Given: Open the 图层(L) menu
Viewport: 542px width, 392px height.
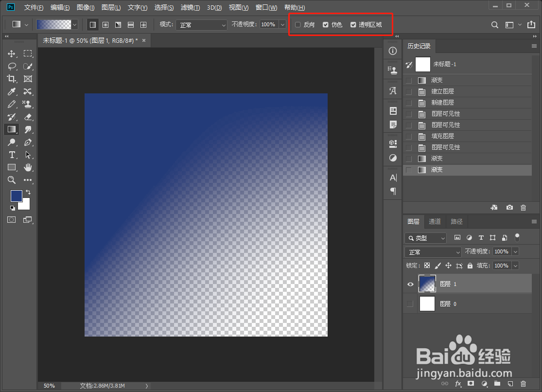Looking at the screenshot, I should (111, 7).
